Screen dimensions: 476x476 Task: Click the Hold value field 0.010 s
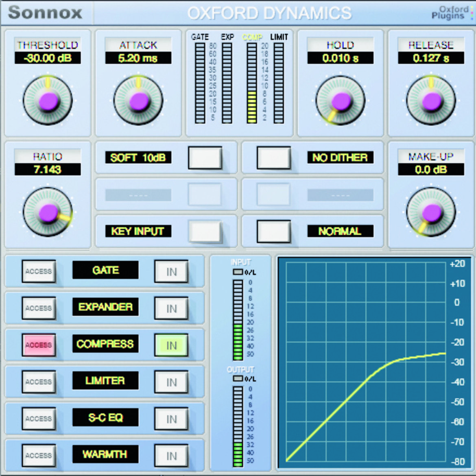click(340, 58)
